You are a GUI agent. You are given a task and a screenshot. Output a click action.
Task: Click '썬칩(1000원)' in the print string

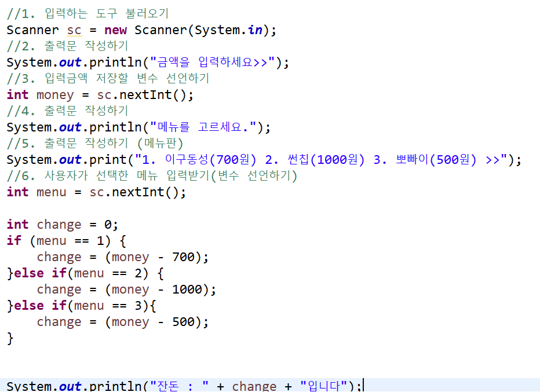tap(326, 159)
